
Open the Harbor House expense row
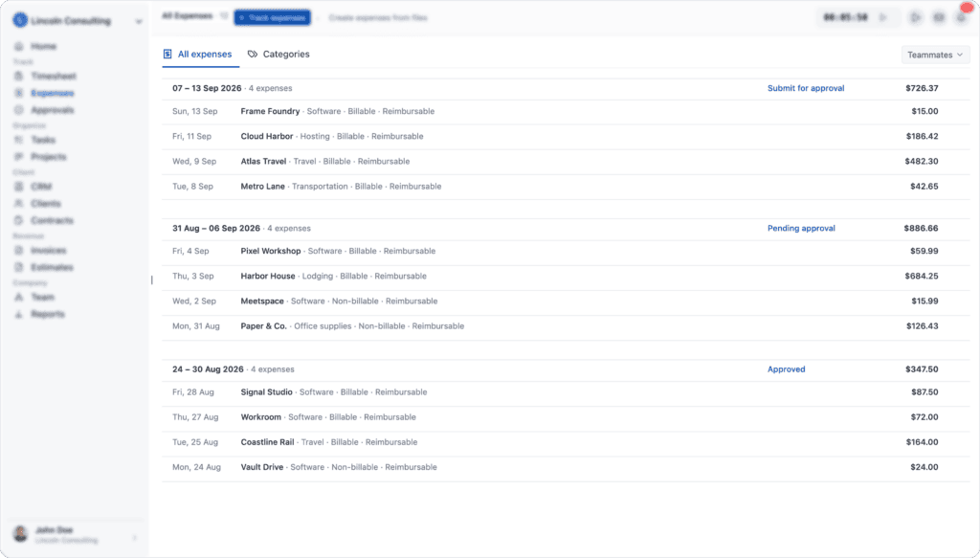coord(566,277)
